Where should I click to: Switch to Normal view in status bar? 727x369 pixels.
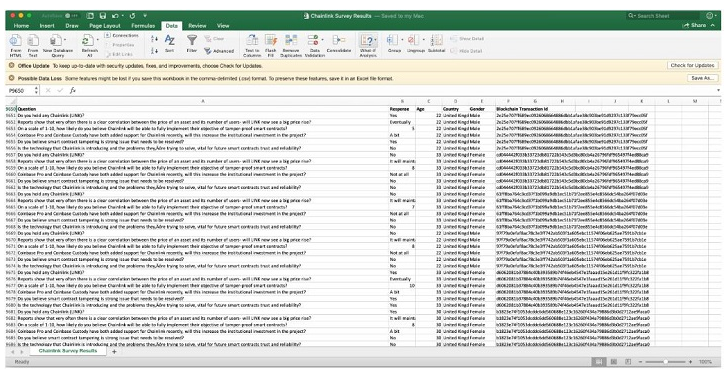599,362
